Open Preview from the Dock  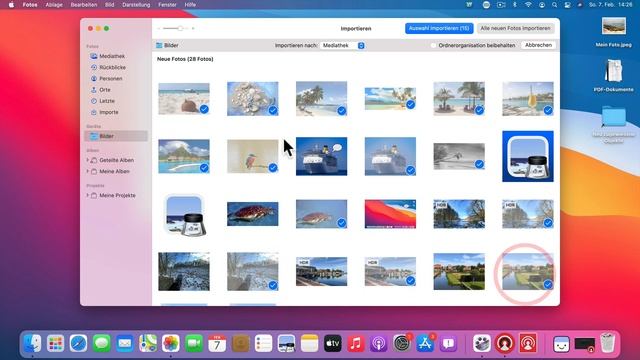tap(286, 343)
